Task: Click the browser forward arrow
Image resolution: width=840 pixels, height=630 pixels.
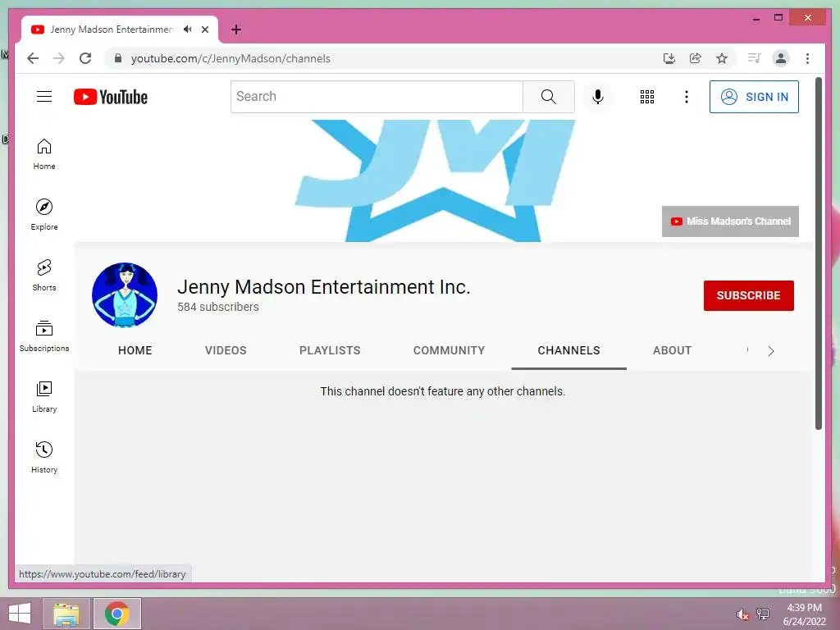Action: pos(59,58)
